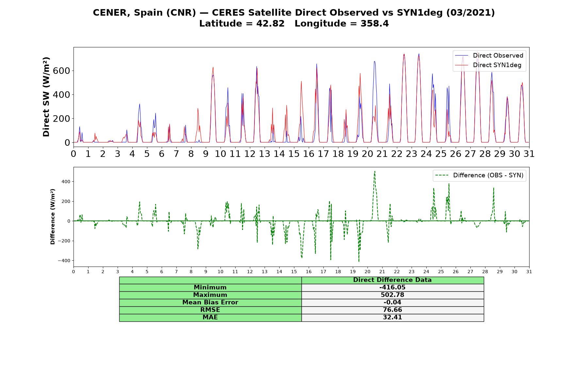Click the blue Direct Observed legend line

point(462,56)
